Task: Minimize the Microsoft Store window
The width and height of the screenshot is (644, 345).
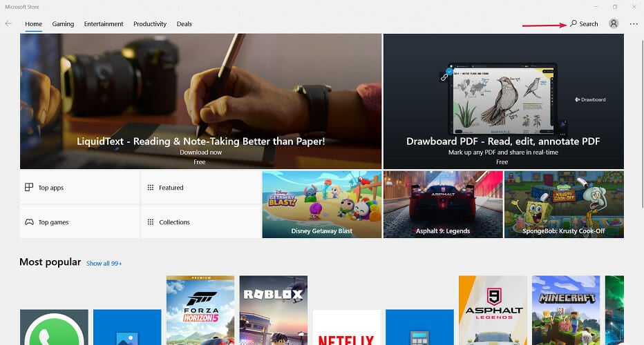Action: (596, 7)
